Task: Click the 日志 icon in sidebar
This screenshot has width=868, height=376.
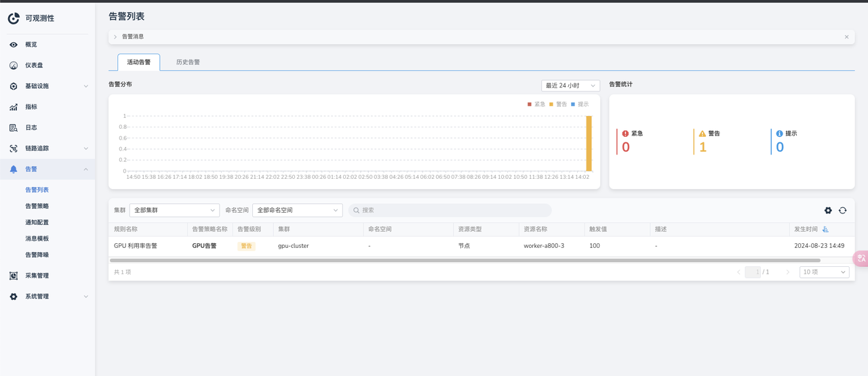Action: click(x=14, y=128)
